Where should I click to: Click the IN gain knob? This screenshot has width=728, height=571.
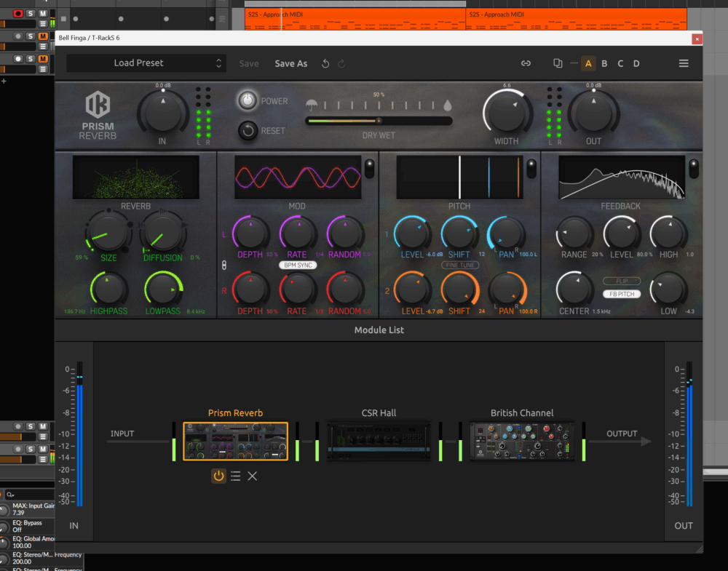click(x=162, y=113)
